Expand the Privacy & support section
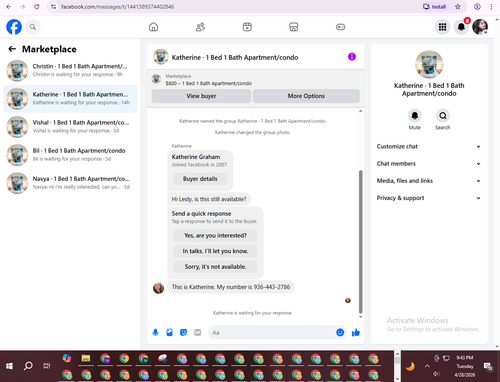Screen dimensions: 500x382 pyautogui.click(x=429, y=198)
